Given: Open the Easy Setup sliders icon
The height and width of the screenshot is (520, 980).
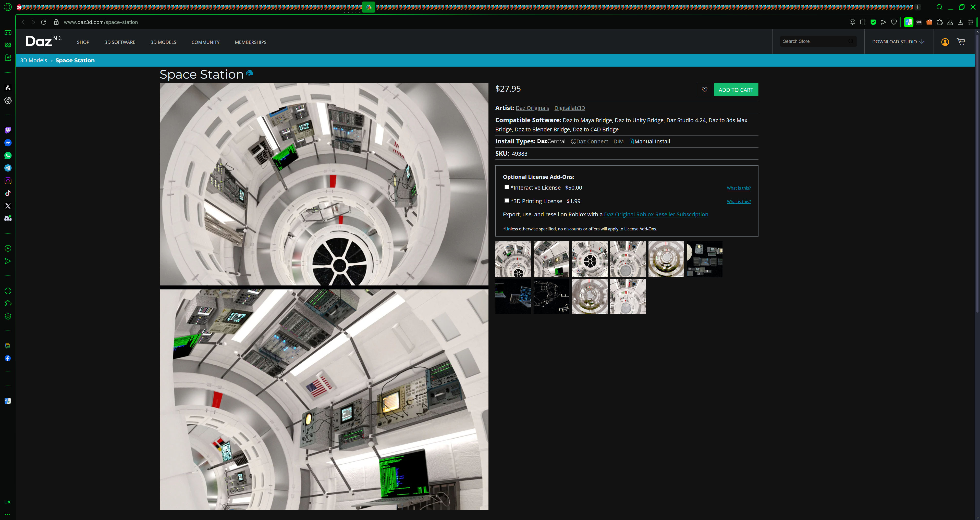Looking at the screenshot, I should (971, 22).
